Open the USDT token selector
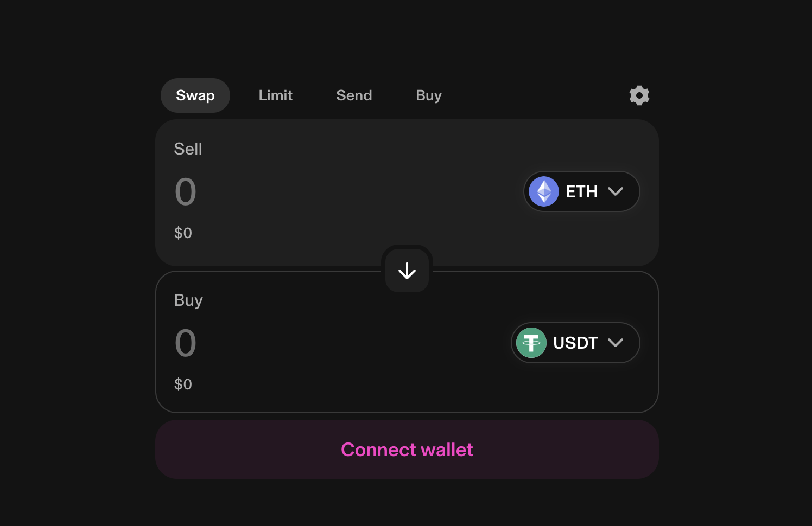This screenshot has height=526, width=812. (575, 343)
